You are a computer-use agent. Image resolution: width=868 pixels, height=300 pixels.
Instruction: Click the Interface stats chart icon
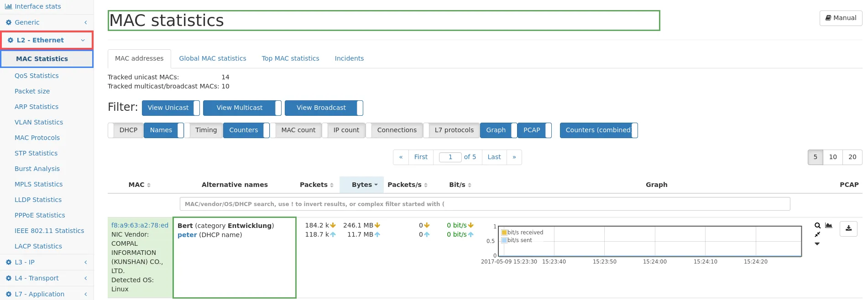[8, 6]
